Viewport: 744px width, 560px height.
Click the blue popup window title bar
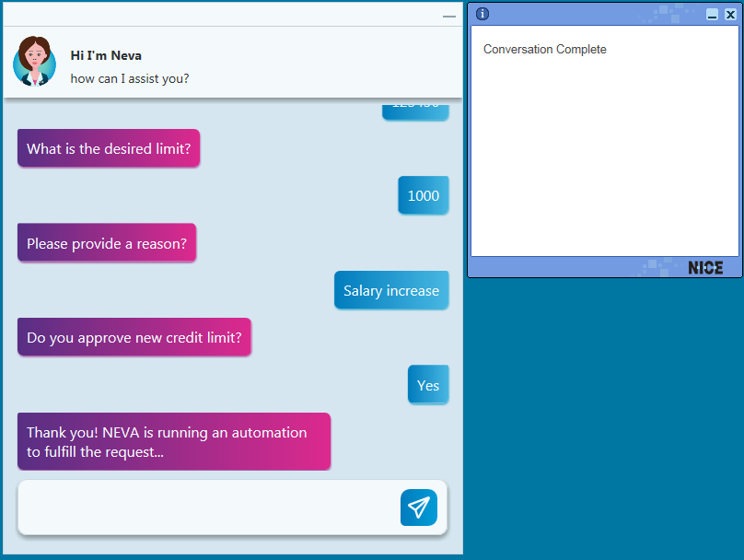pos(589,14)
